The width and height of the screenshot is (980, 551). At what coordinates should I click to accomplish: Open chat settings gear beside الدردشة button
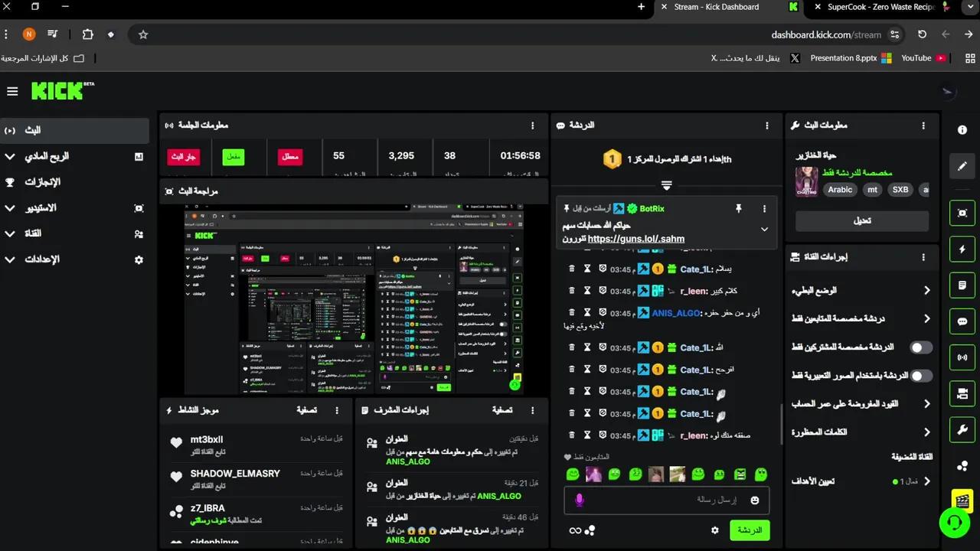tap(715, 530)
